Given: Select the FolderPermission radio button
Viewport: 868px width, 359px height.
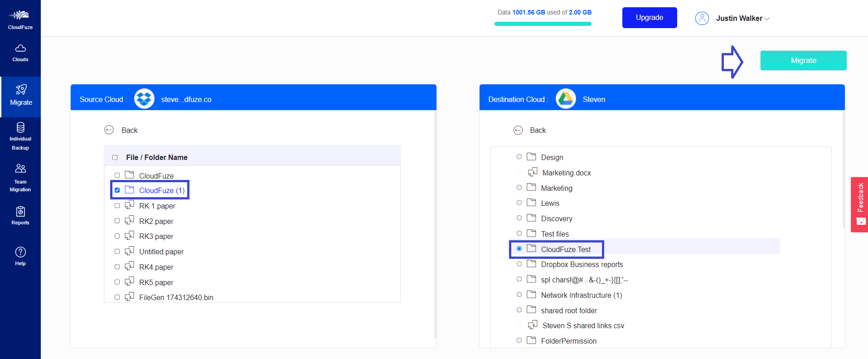Looking at the screenshot, I should point(519,340).
